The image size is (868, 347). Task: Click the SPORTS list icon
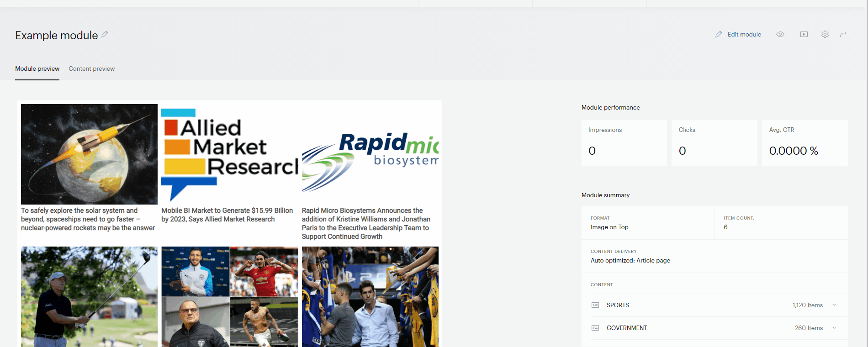point(595,305)
